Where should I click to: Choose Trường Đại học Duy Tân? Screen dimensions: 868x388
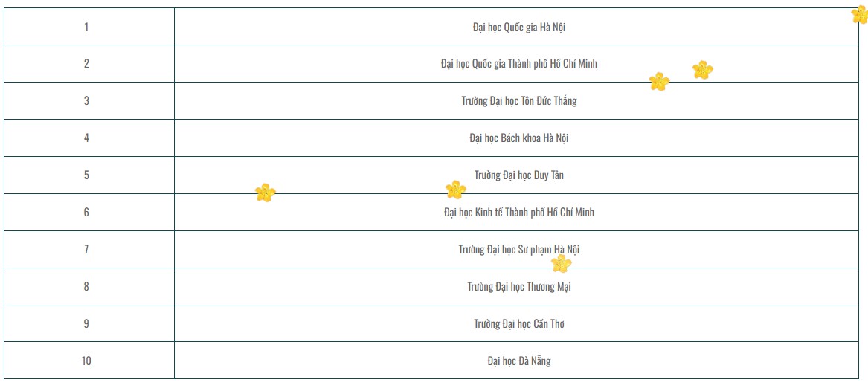click(x=518, y=175)
